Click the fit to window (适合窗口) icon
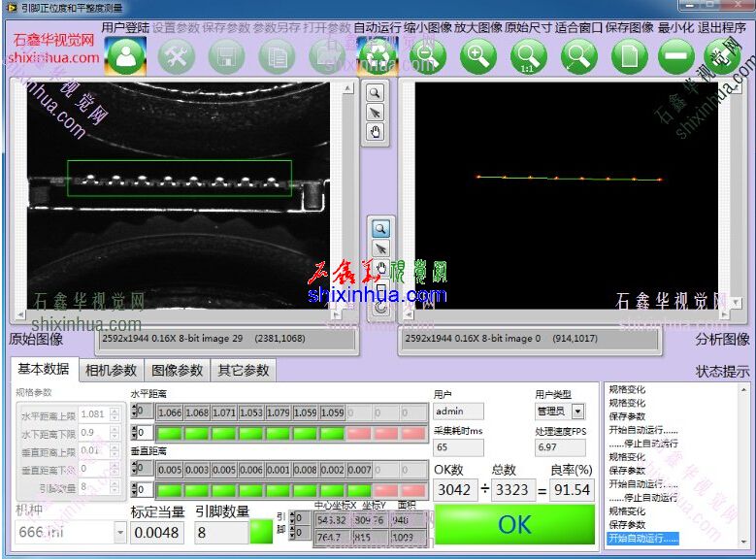This screenshot has height=560, width=756. [578, 55]
